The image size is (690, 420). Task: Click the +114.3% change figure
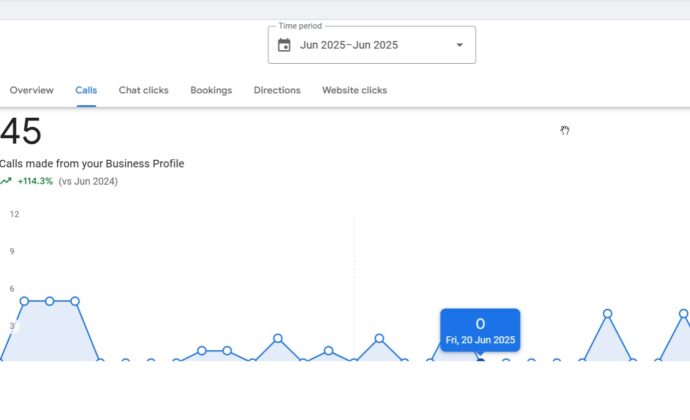click(x=35, y=181)
